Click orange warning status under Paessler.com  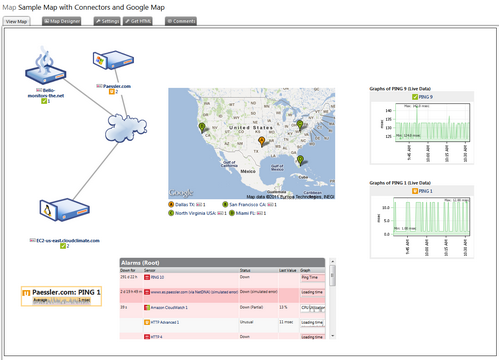(112, 92)
